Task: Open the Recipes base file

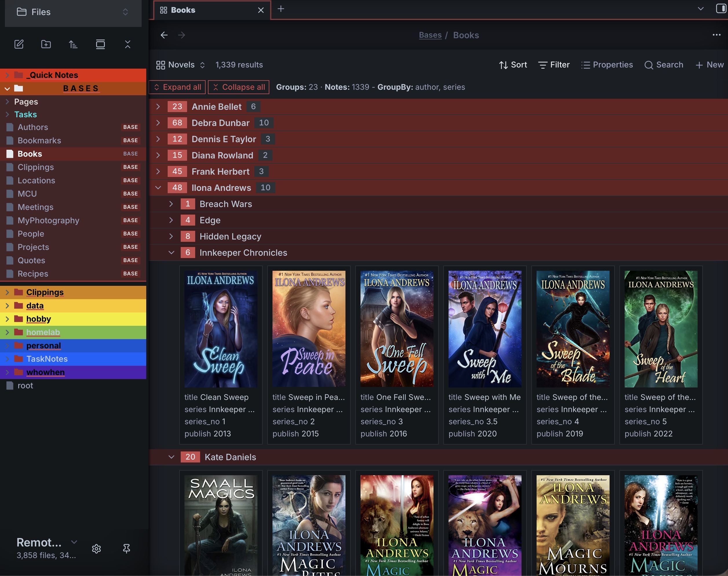Action: coord(73,273)
